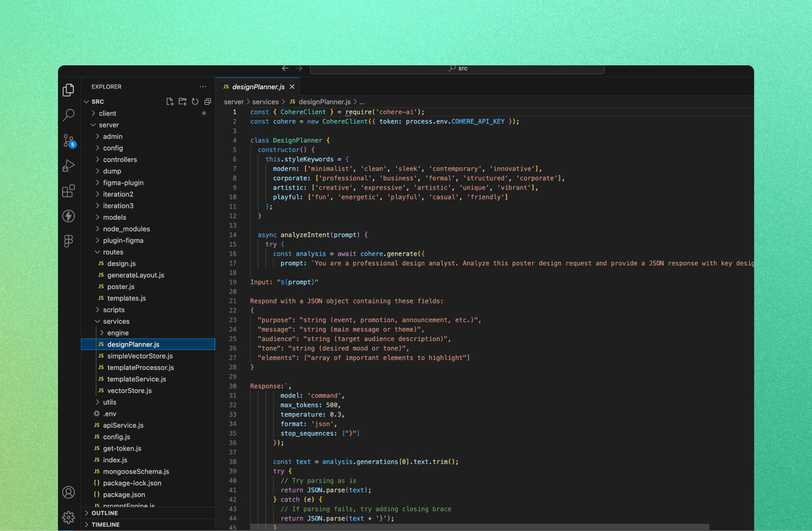Open the Search view in activity bar
The width and height of the screenshot is (812, 531).
(69, 115)
